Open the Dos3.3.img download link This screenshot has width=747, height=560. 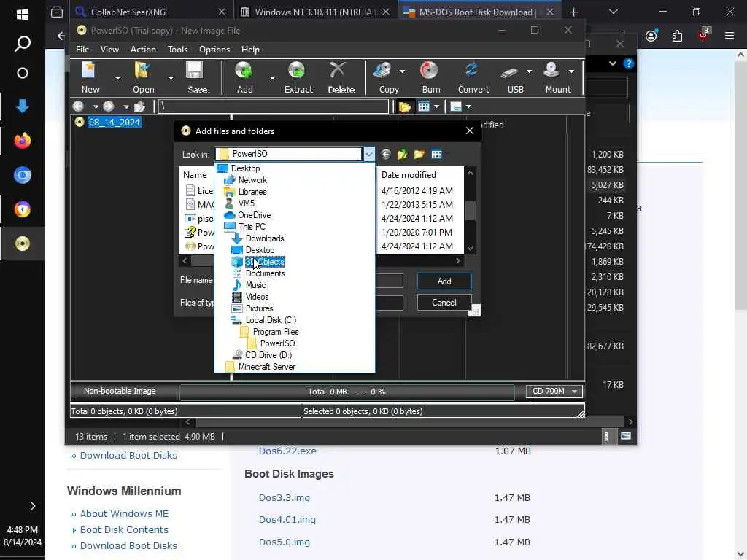coord(285,497)
